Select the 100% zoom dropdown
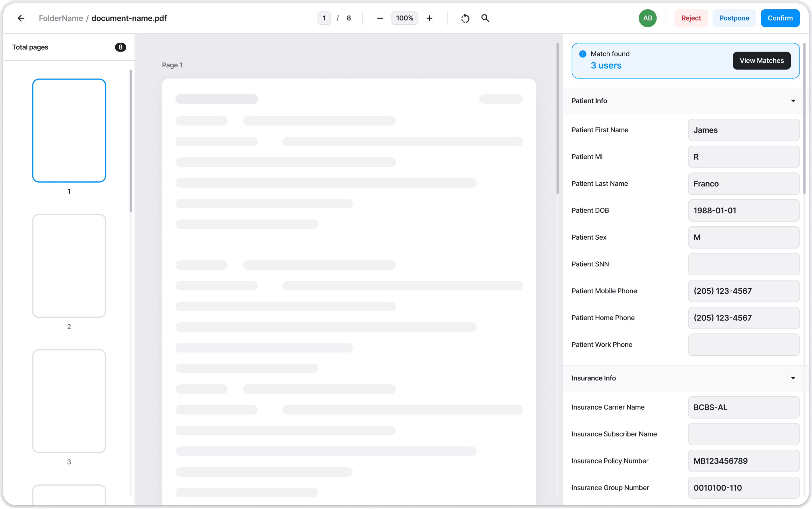This screenshot has height=509, width=812. (x=404, y=18)
